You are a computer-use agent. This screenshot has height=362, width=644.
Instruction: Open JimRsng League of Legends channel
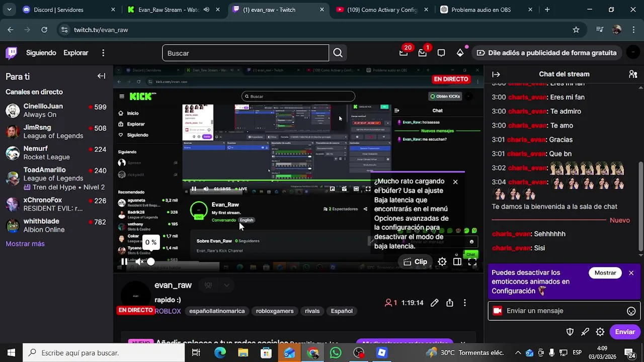click(56, 132)
